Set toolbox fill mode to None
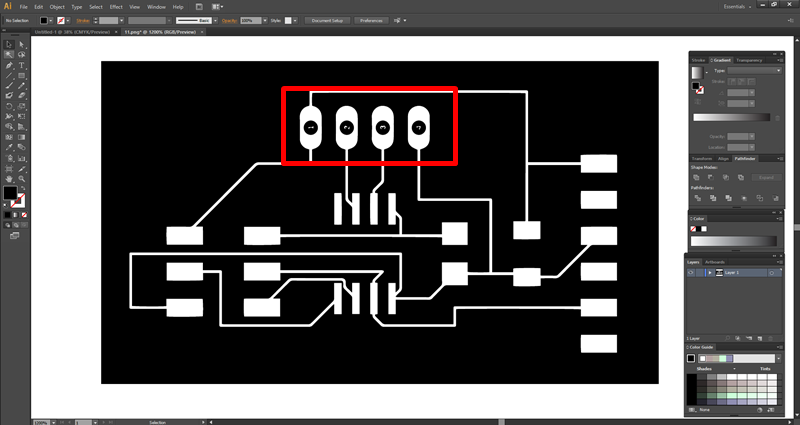 point(24,215)
